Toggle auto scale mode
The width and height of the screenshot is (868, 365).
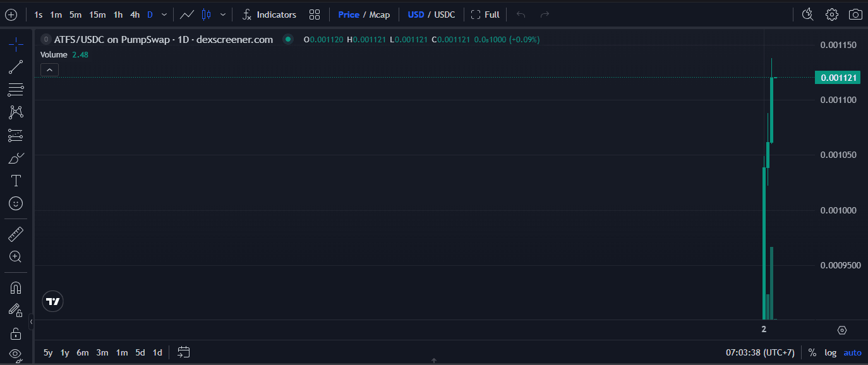[x=852, y=352]
